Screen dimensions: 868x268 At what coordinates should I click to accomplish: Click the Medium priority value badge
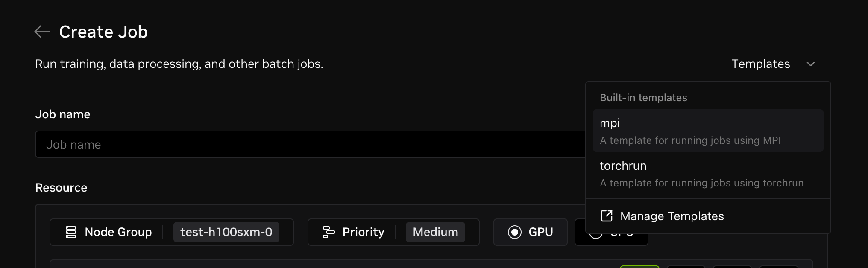coord(435,232)
